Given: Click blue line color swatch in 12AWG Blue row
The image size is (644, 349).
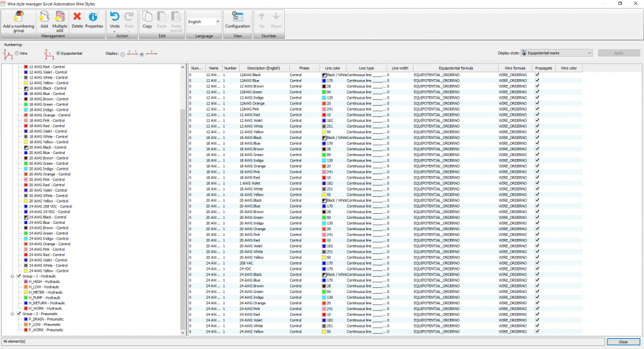Looking at the screenshot, I should (x=324, y=80).
